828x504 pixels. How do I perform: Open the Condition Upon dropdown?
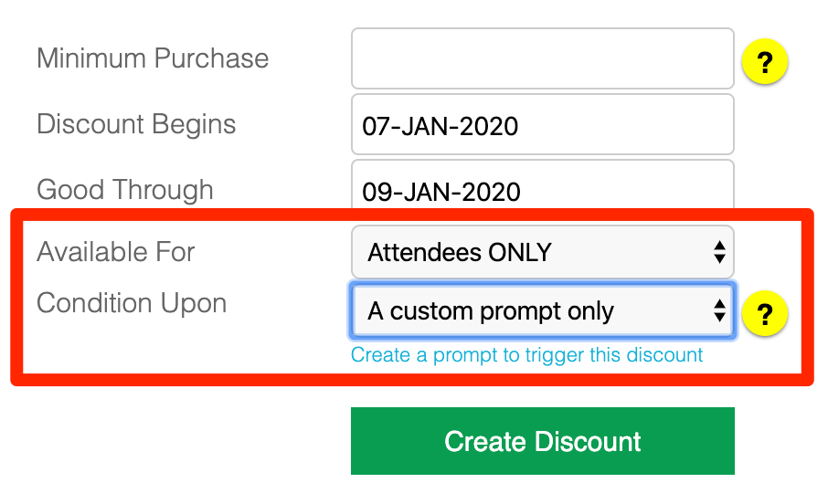[x=543, y=310]
